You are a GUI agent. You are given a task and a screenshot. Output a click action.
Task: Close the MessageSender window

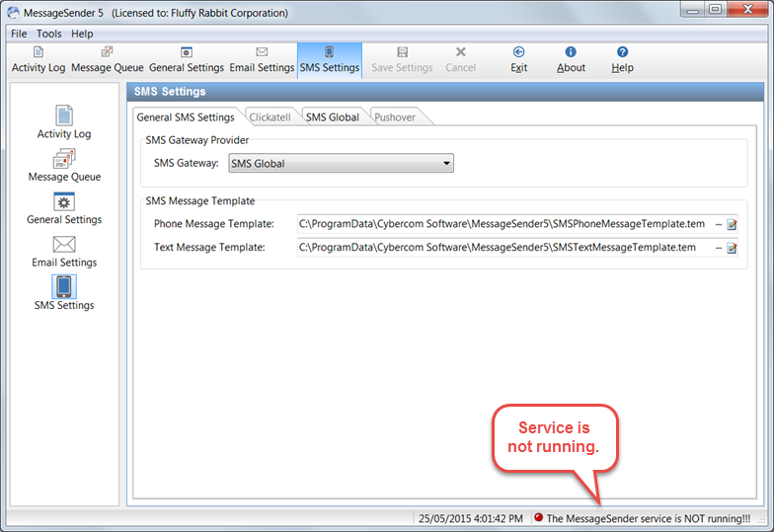[x=747, y=10]
